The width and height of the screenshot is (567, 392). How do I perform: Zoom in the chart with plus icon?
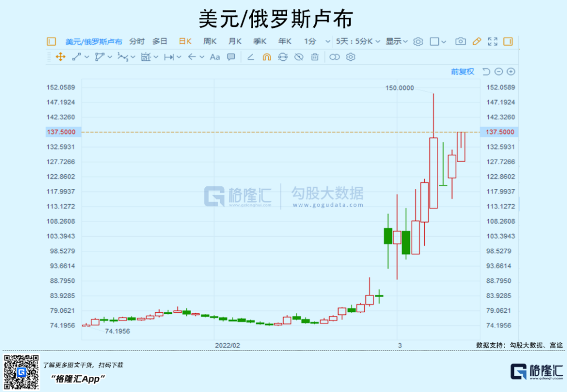pyautogui.click(x=511, y=71)
